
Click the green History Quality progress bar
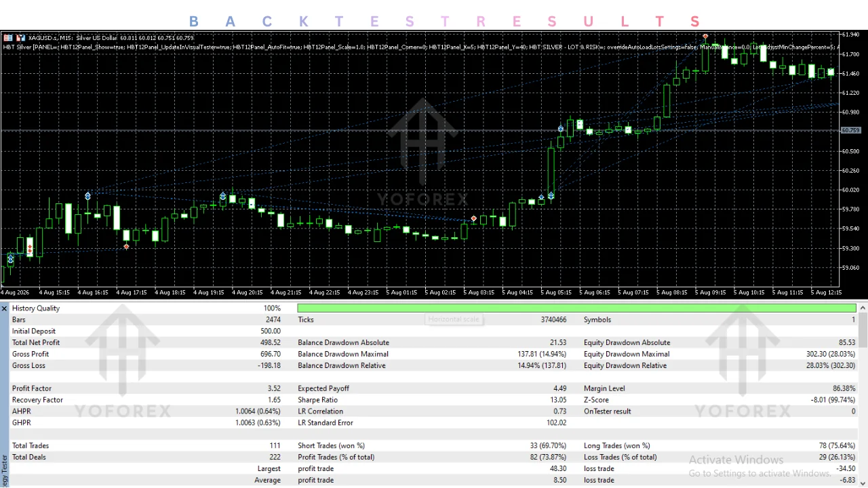577,308
